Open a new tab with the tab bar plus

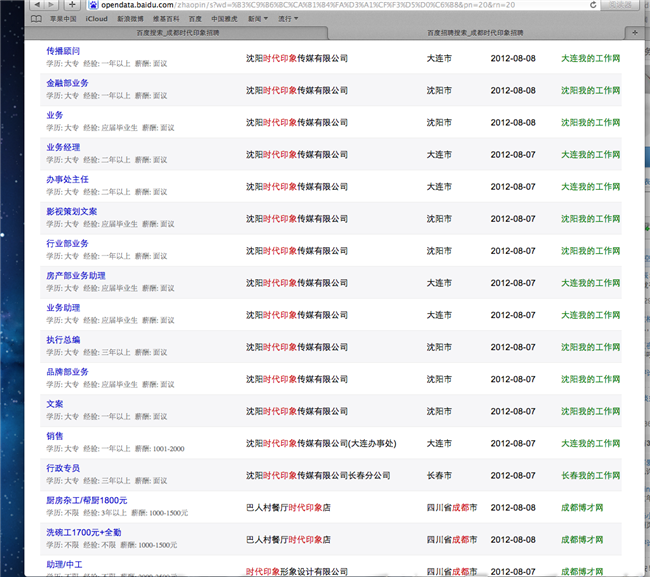637,32
